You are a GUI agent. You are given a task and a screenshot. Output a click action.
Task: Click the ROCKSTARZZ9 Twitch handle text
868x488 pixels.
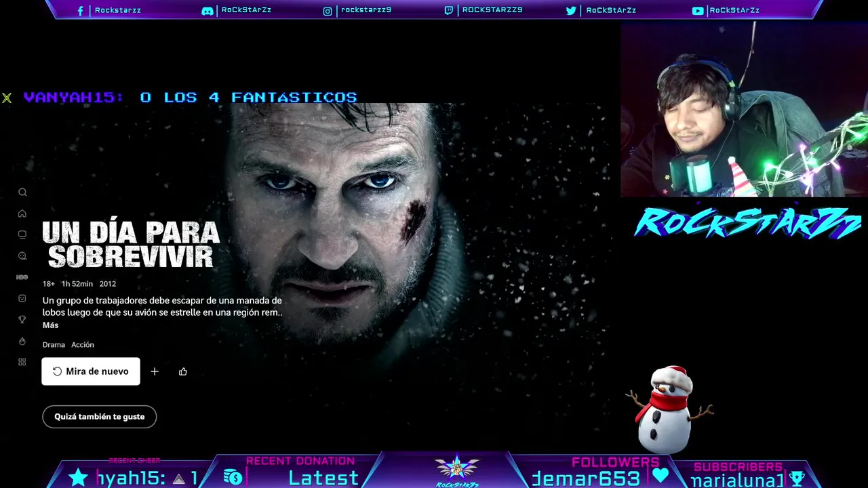pyautogui.click(x=492, y=11)
